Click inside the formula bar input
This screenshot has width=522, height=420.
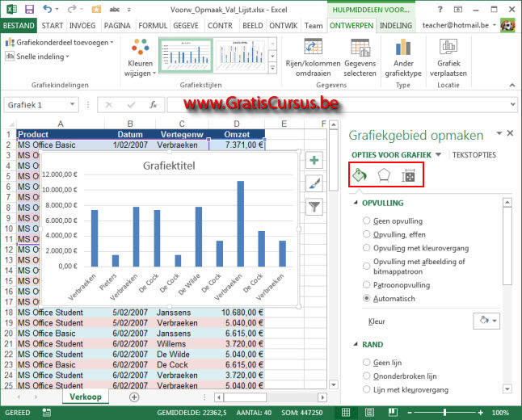pyautogui.click(x=338, y=105)
